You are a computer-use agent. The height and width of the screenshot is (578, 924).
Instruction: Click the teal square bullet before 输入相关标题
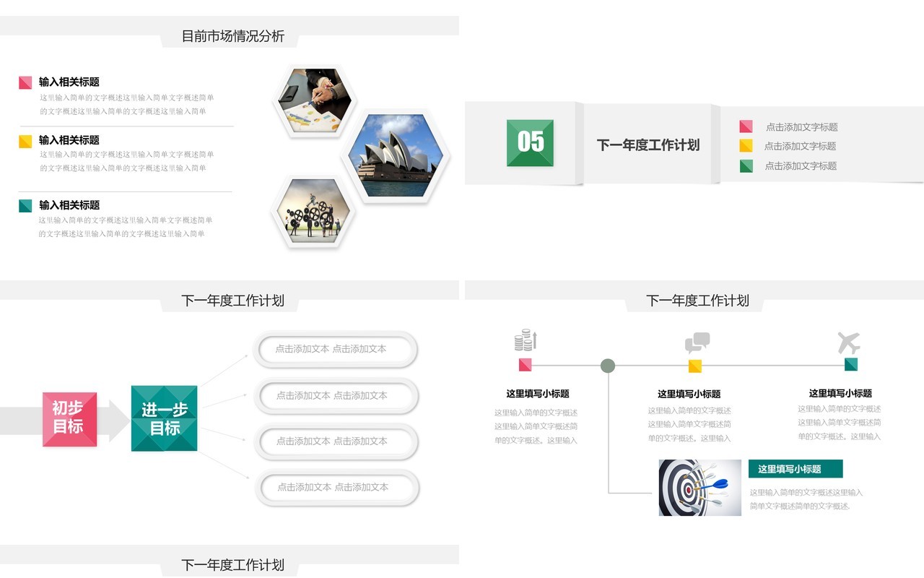pos(25,206)
